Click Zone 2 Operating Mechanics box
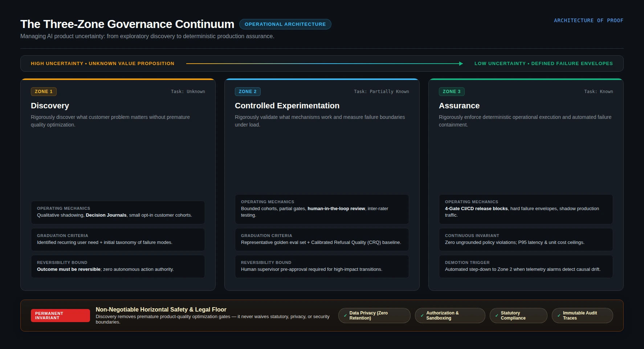644x349 pixels. (322, 209)
